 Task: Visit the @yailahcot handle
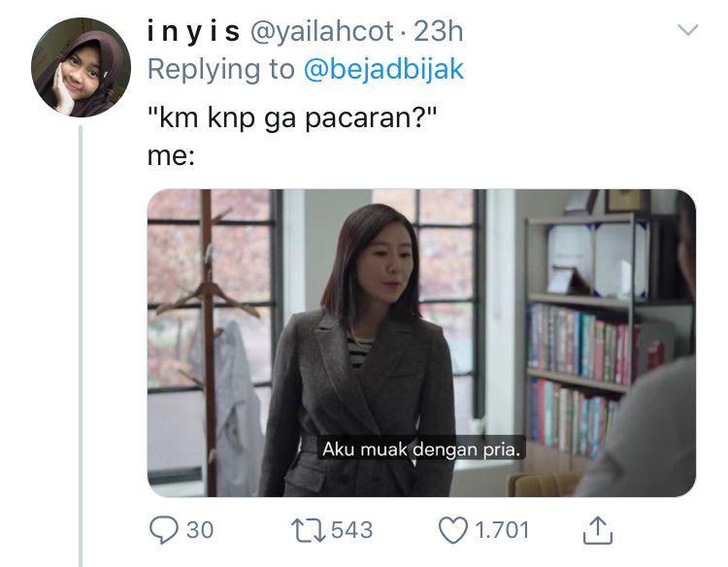pyautogui.click(x=322, y=32)
